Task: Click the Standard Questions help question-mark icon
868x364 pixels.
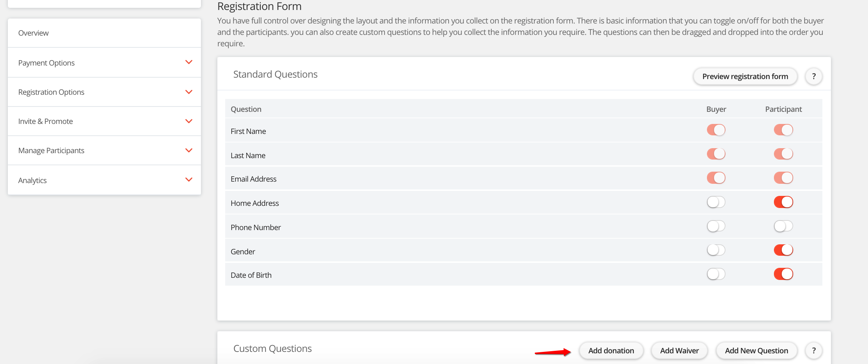Action: [813, 77]
